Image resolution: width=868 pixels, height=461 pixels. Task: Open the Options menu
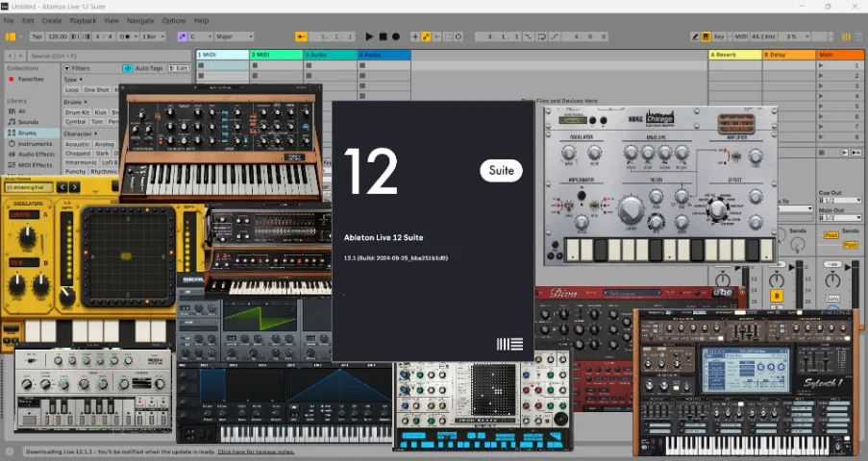pos(174,20)
